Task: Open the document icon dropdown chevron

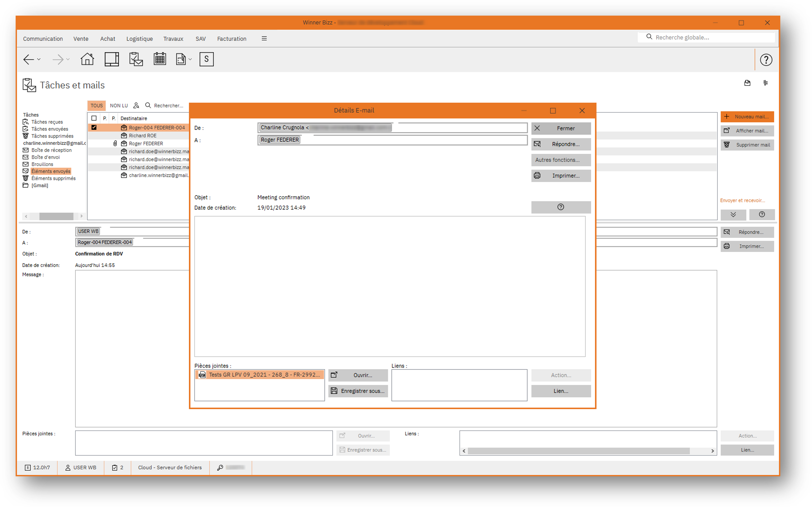Action: [x=190, y=60]
